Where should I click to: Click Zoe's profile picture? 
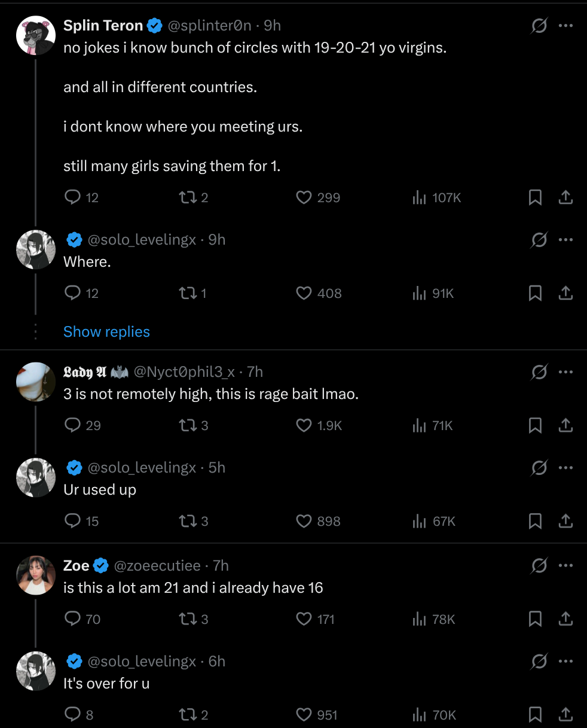[x=36, y=575]
